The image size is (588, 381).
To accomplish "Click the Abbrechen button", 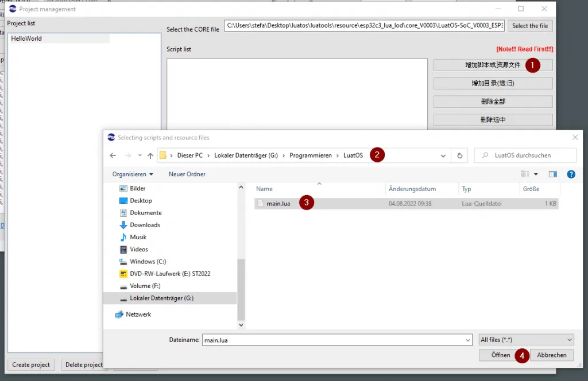I will 551,355.
